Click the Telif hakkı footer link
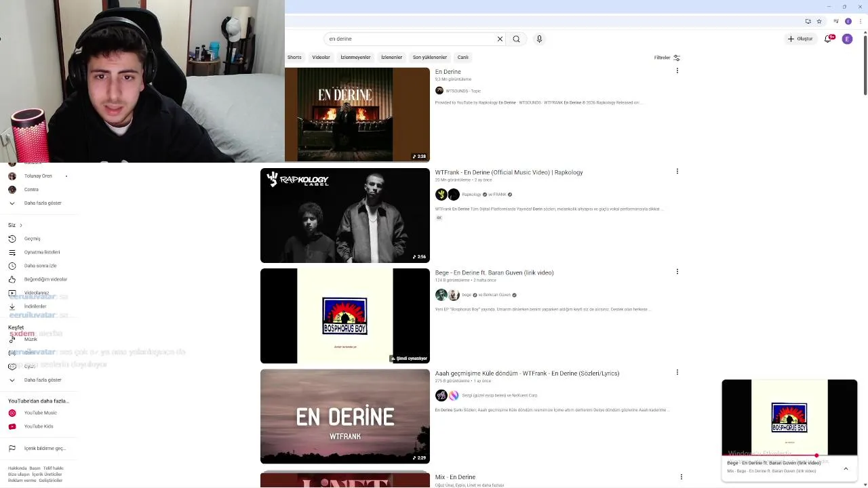Image resolution: width=868 pixels, height=488 pixels. [53, 468]
